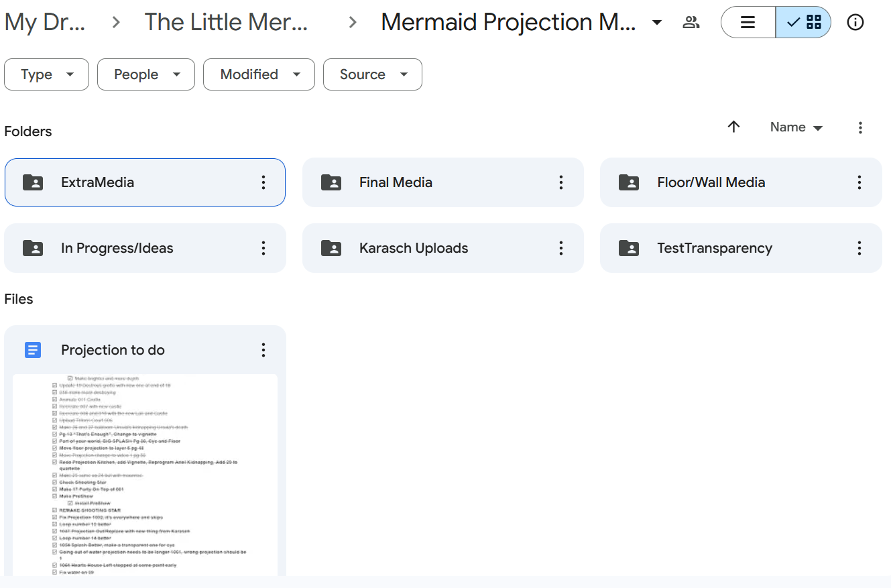Select the Projection to do file name
891x588 pixels.
(113, 350)
